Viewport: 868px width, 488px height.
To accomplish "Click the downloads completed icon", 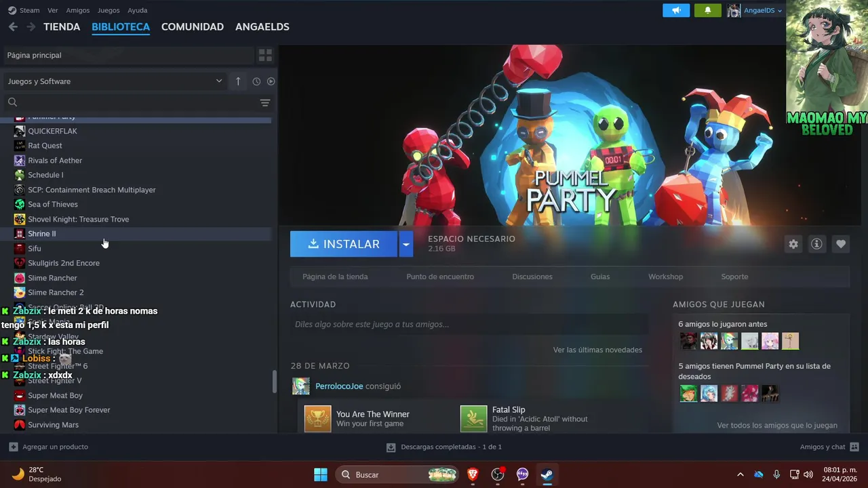I will (391, 447).
